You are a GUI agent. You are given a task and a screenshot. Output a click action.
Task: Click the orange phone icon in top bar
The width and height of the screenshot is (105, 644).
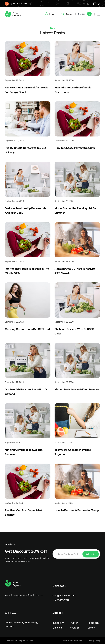point(7,4)
